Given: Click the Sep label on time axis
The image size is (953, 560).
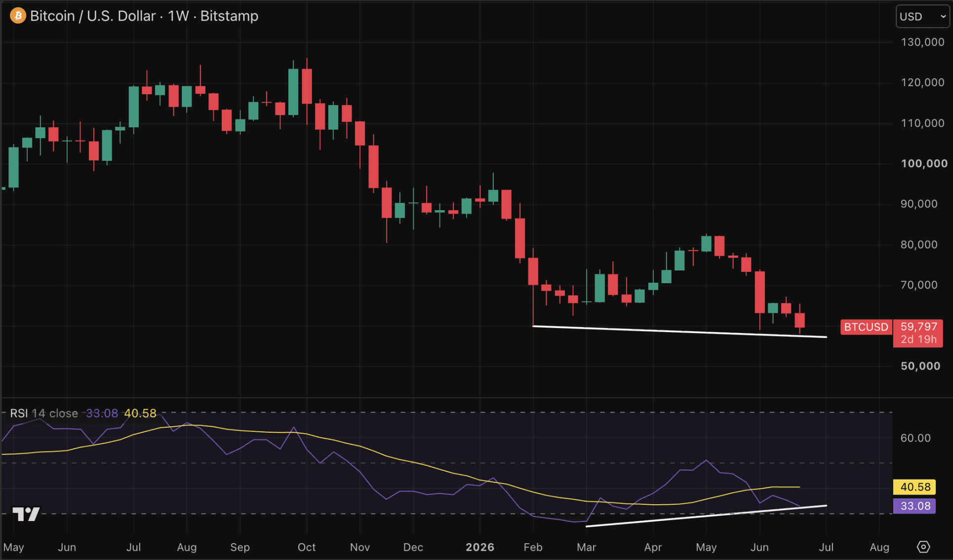Looking at the screenshot, I should tap(240, 547).
